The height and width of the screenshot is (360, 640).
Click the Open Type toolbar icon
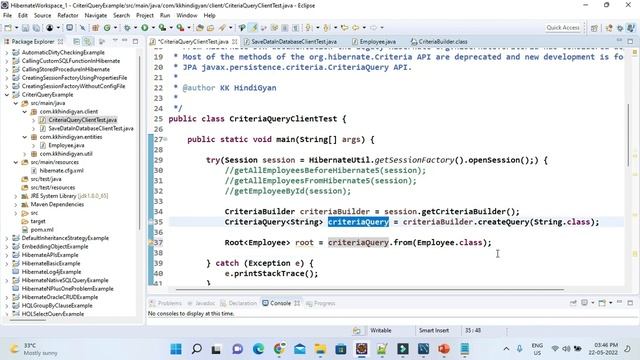[200, 28]
